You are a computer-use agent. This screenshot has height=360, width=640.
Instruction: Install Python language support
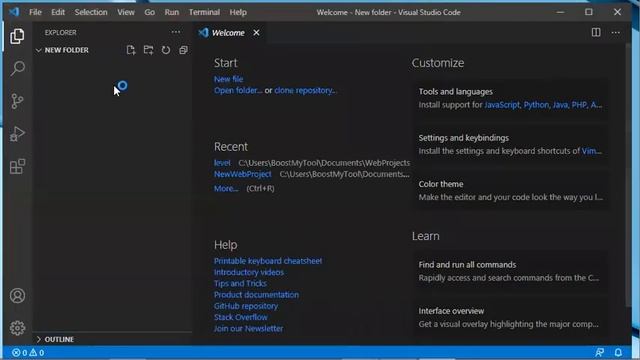[536, 105]
